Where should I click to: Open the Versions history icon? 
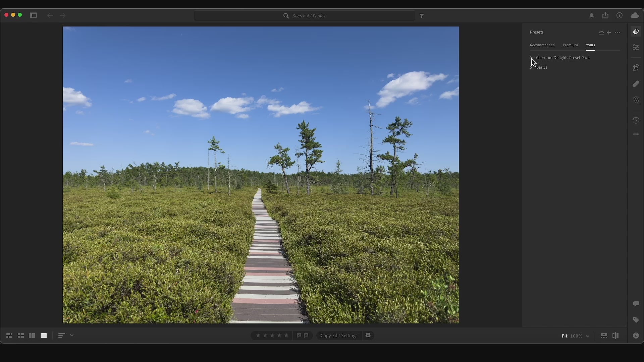coord(636,120)
